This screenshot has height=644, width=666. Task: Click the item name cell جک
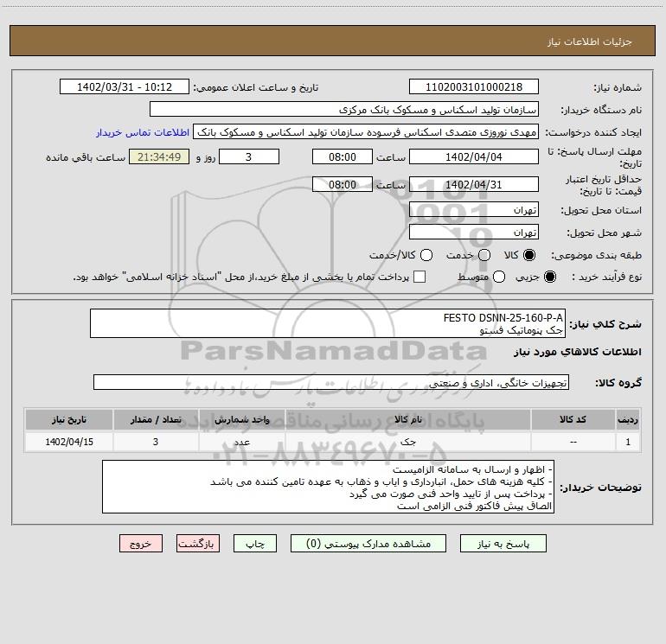(x=408, y=442)
